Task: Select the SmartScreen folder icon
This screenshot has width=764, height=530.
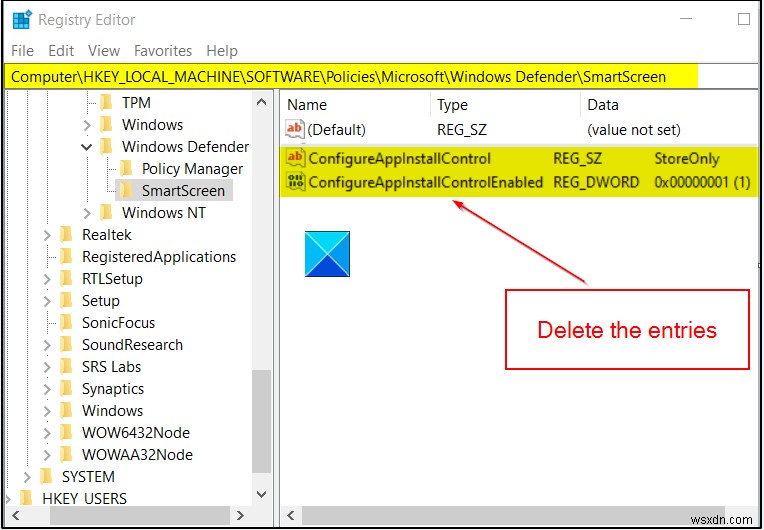Action: [126, 190]
